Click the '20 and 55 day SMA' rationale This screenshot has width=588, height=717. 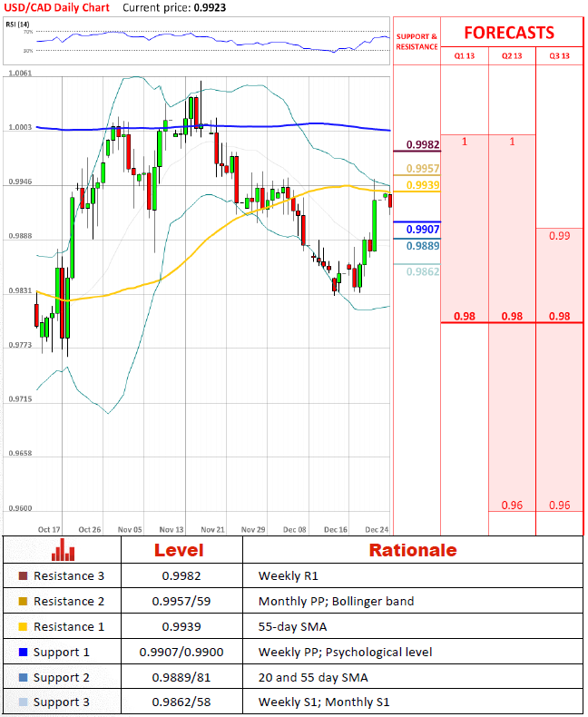pos(313,677)
